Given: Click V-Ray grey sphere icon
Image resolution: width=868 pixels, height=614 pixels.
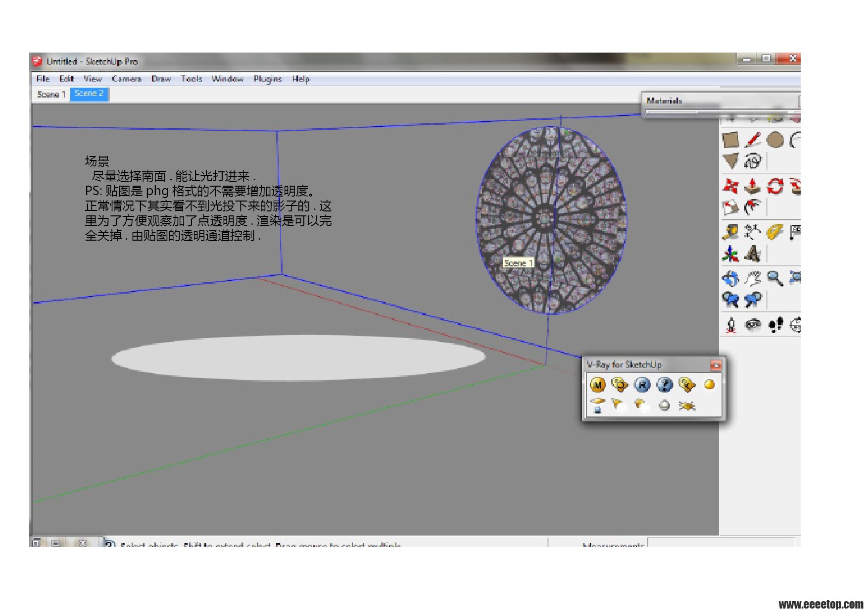Looking at the screenshot, I should pyautogui.click(x=664, y=406).
